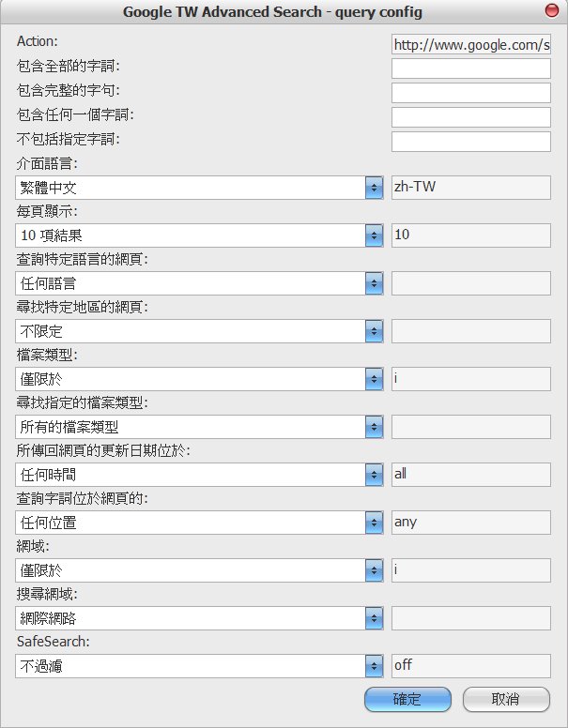The height and width of the screenshot is (728, 568).
Task: Click the 包含任何一個字詞 text field
Action: click(470, 117)
